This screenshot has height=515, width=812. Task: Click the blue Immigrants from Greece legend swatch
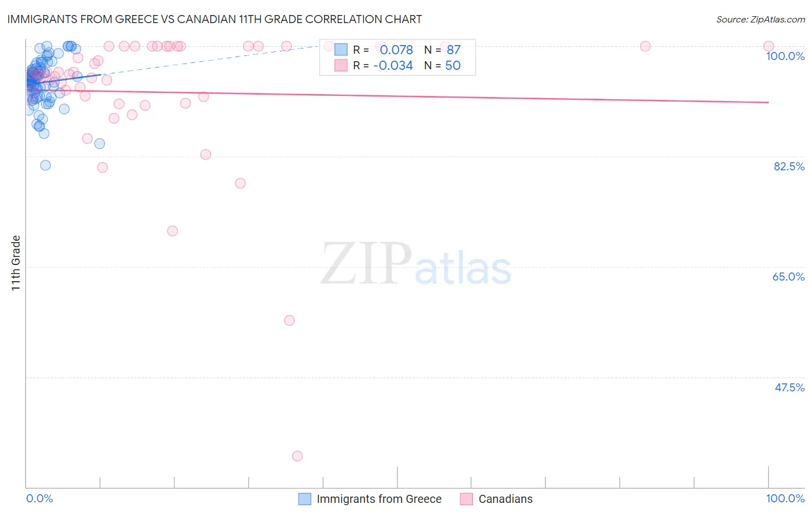(304, 499)
